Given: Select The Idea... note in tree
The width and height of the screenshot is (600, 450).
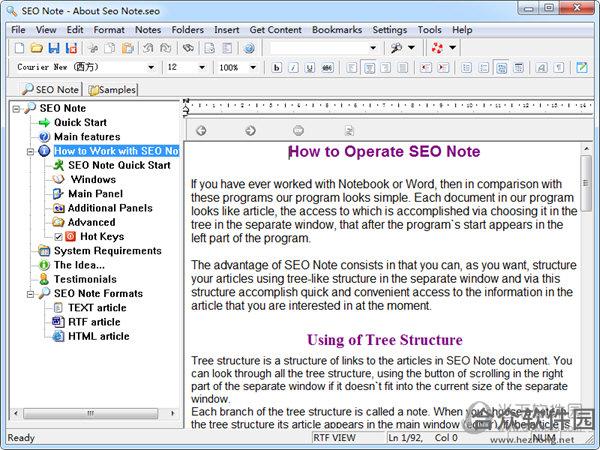Looking at the screenshot, I should point(79,265).
